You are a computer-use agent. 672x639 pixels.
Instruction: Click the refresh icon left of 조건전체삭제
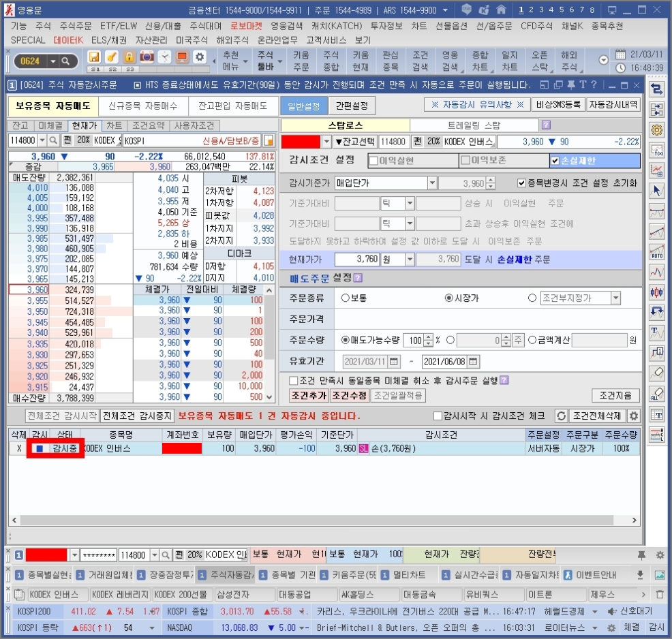click(x=561, y=416)
